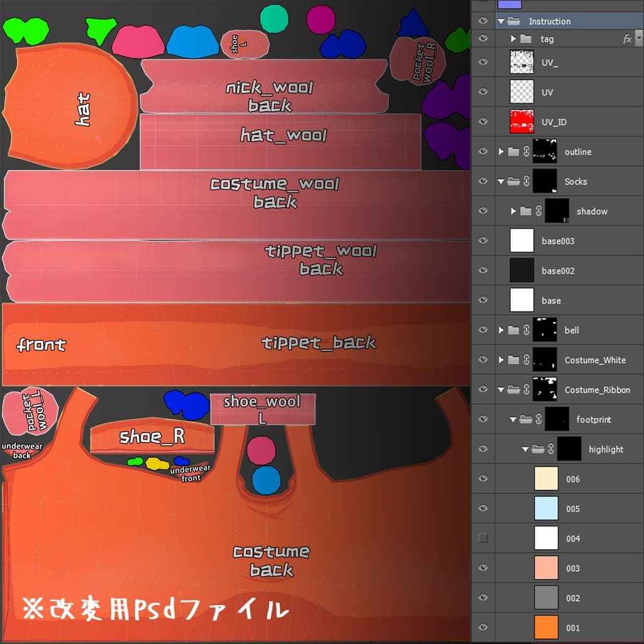The width and height of the screenshot is (644, 644).
Task: Click the link icon on the highlight group
Action: pos(550,448)
